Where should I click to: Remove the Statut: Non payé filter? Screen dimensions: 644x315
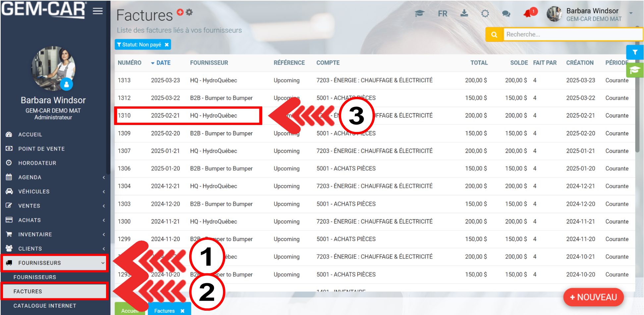(x=167, y=45)
